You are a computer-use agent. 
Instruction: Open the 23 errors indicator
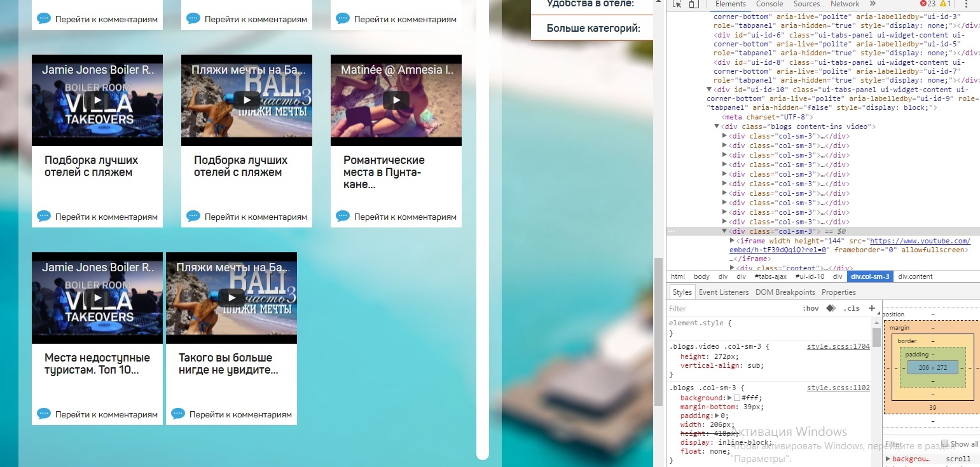click(x=928, y=4)
